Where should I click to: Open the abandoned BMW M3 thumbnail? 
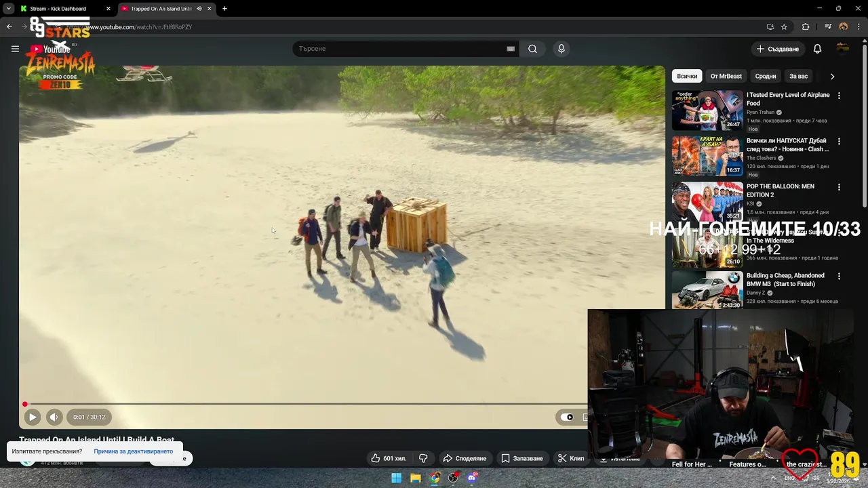(x=707, y=290)
